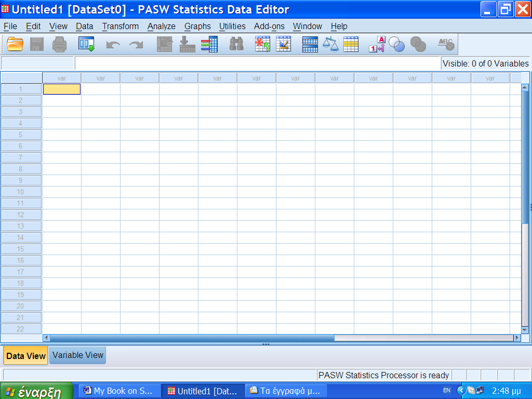Print the document using the printer icon
Screen dimensions: 532x399
[x=59, y=44]
